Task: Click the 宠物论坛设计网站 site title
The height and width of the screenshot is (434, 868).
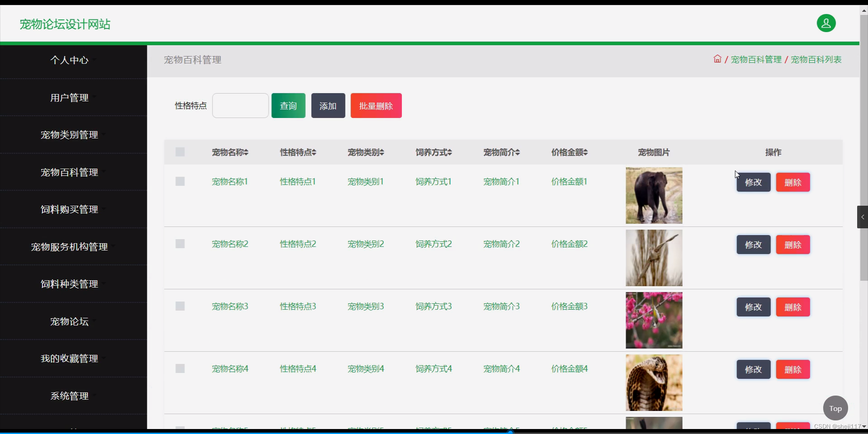Action: point(65,24)
